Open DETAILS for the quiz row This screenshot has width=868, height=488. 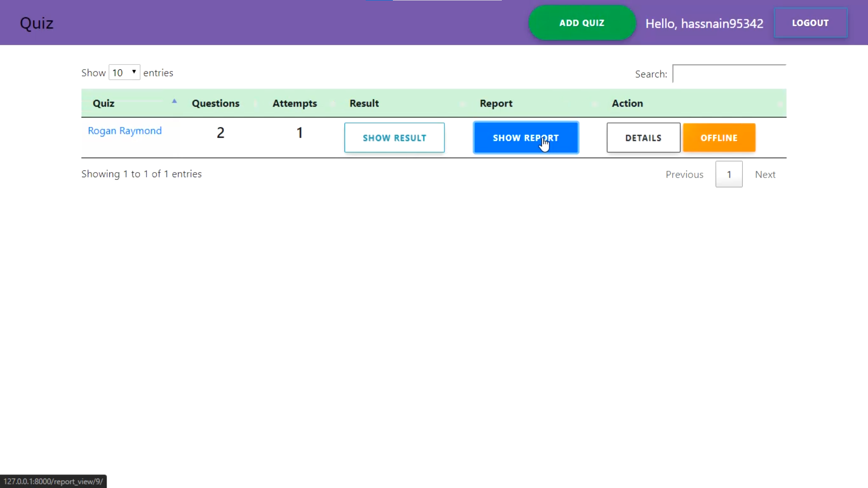point(643,138)
